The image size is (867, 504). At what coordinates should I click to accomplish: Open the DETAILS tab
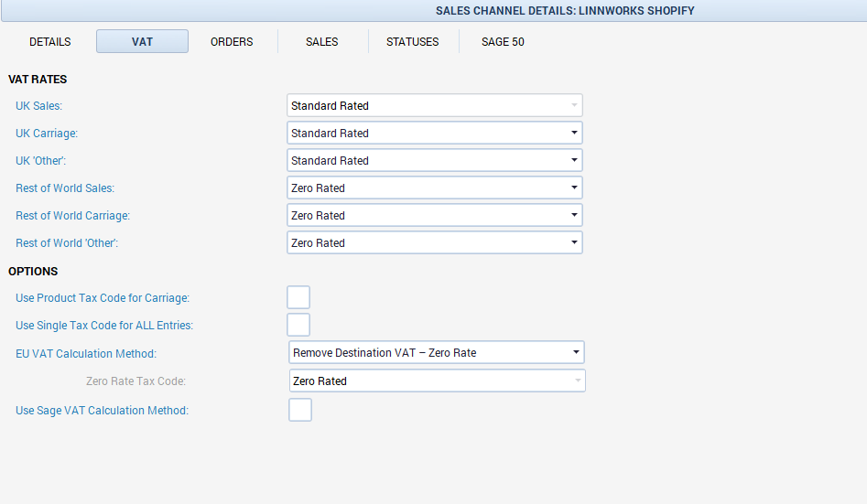50,42
